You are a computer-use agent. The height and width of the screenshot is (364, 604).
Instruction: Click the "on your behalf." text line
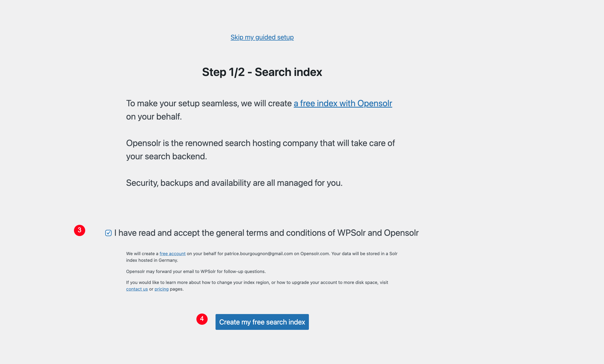coord(154,116)
